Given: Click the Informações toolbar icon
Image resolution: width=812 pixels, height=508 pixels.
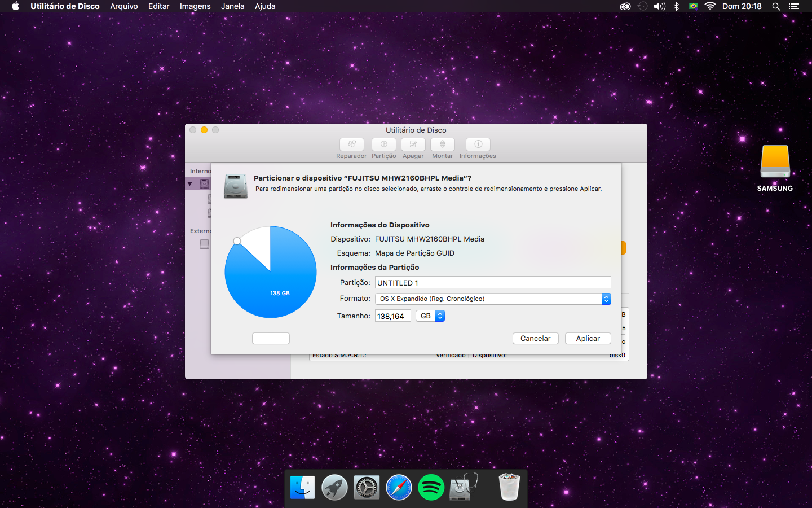Looking at the screenshot, I should pyautogui.click(x=478, y=144).
